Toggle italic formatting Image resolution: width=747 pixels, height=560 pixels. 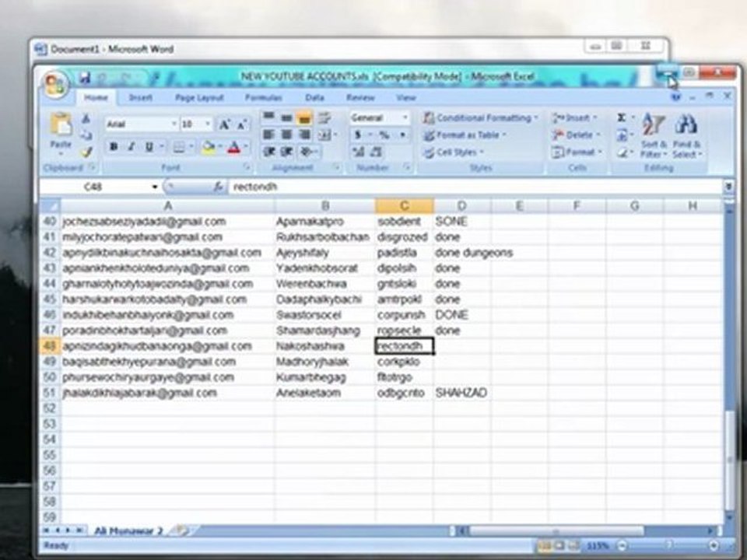[131, 147]
